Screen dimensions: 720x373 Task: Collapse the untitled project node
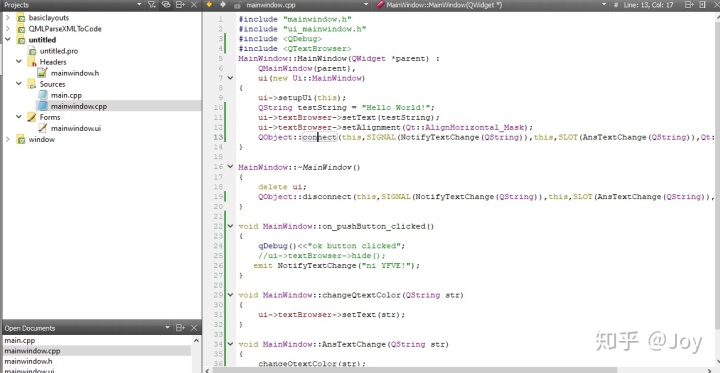point(7,40)
